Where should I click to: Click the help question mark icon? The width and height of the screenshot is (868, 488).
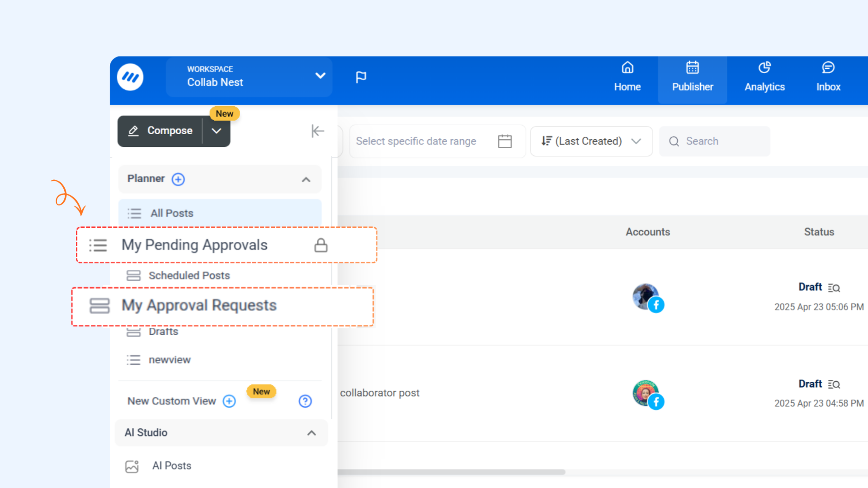point(305,401)
